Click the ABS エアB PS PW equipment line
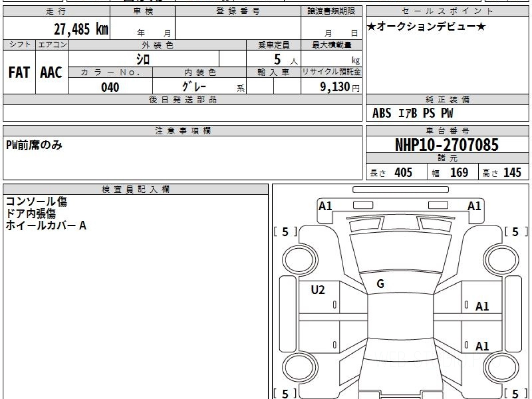The width and height of the screenshot is (532, 399). point(413,113)
